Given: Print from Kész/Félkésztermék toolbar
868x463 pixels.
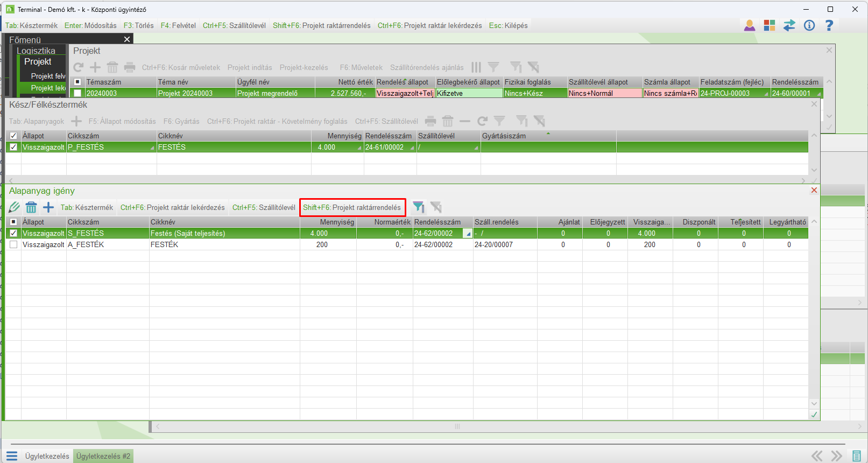Looking at the screenshot, I should click(431, 121).
